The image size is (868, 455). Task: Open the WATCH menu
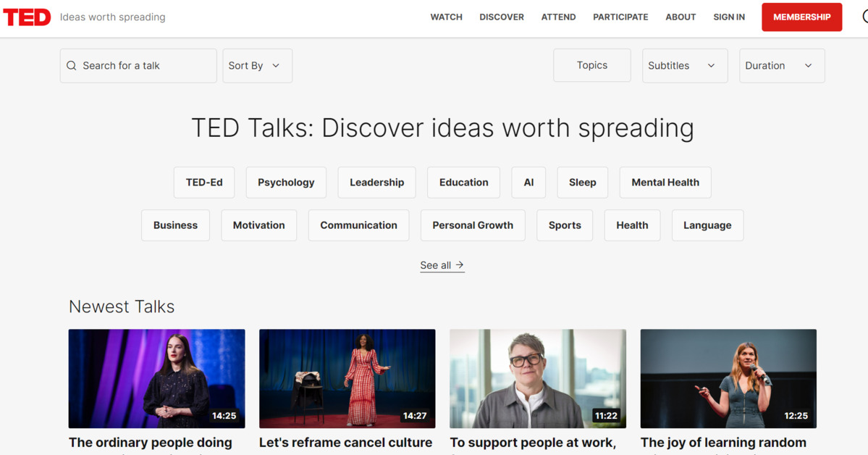[x=446, y=17]
